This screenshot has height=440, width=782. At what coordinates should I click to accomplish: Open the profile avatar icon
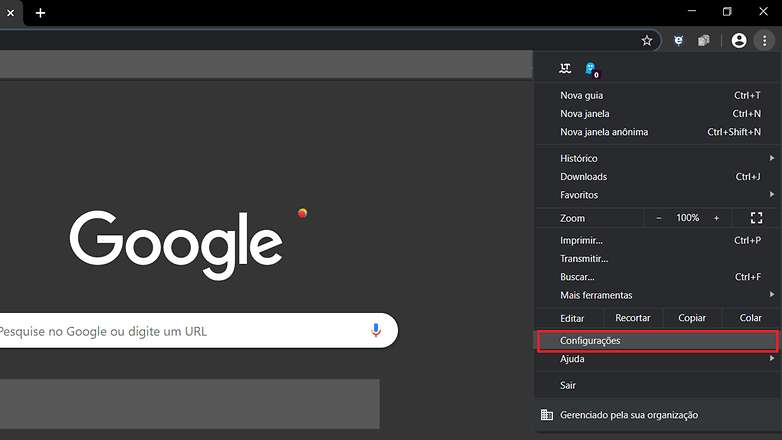click(739, 40)
